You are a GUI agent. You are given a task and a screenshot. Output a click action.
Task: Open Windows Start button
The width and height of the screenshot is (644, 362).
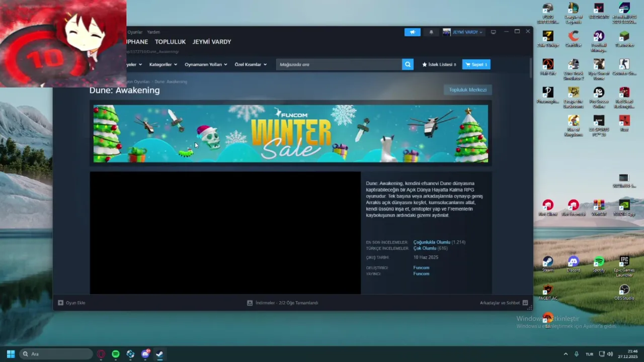(x=11, y=354)
